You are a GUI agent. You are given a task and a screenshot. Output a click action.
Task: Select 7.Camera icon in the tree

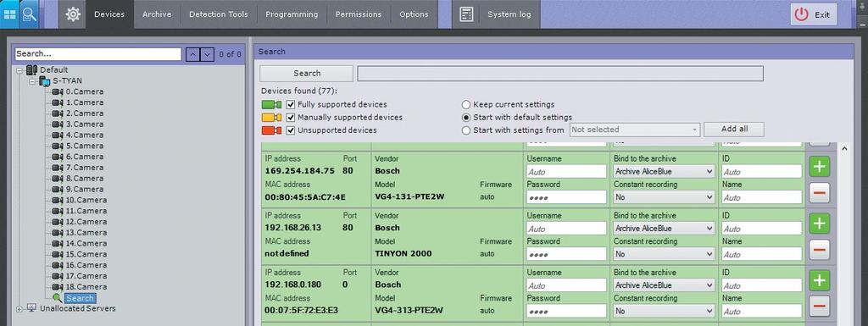[58, 168]
